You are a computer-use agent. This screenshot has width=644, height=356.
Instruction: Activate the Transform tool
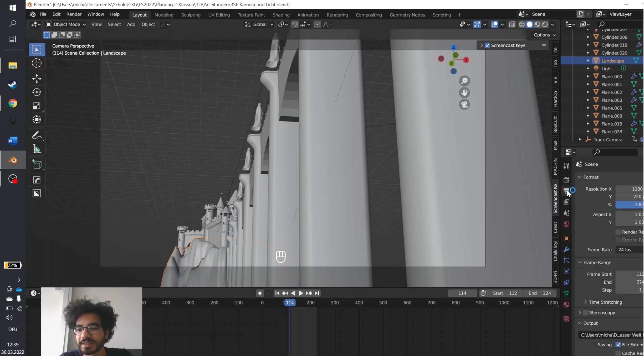point(37,119)
